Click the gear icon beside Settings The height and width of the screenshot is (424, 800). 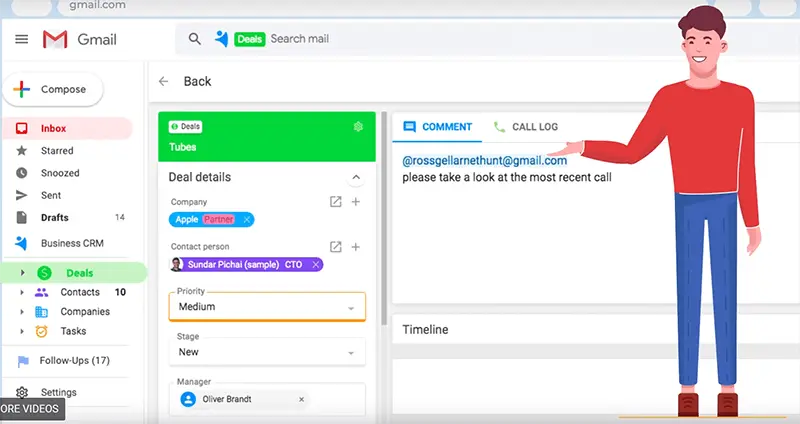(21, 392)
